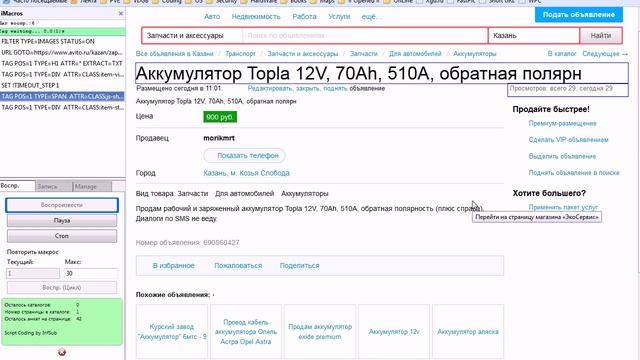Viewport: 640px width, 360px height.
Task: Click the red close icon below script info
Action: tap(62, 352)
